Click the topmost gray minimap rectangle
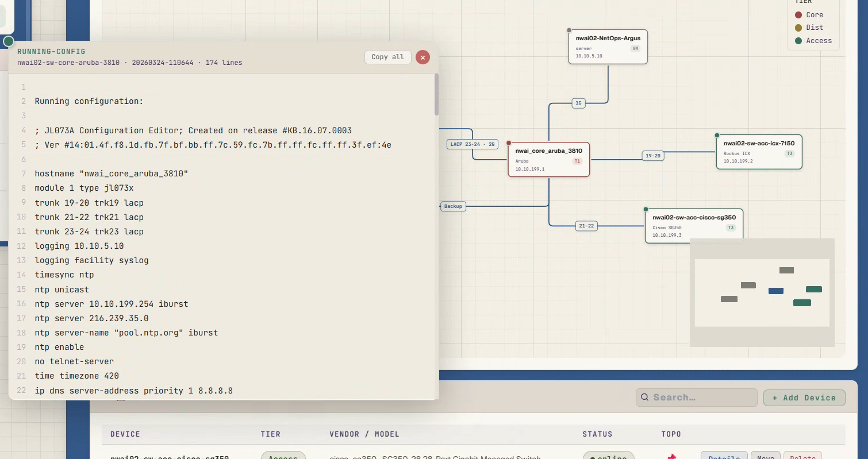 786,270
